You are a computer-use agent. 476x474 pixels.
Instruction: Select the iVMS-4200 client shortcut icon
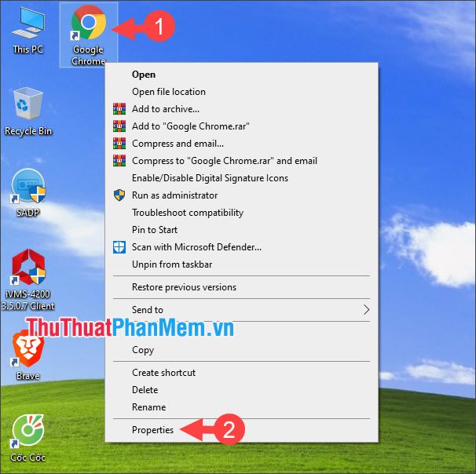click(28, 269)
